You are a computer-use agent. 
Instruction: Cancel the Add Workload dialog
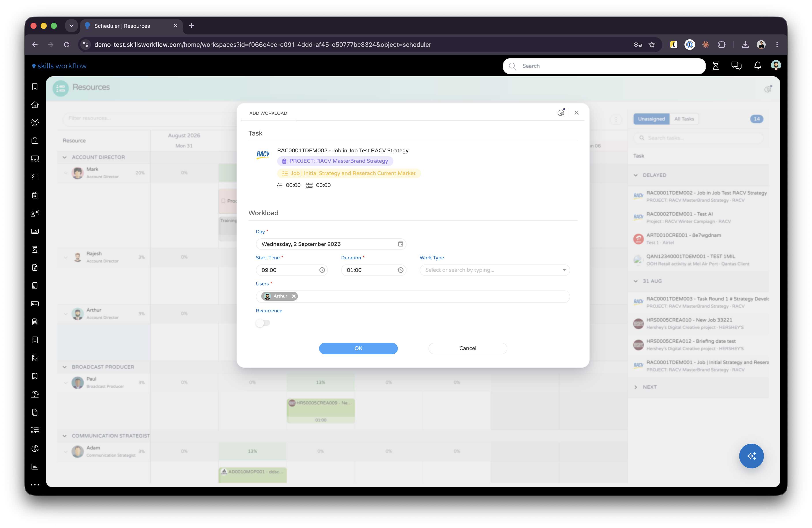coord(467,349)
